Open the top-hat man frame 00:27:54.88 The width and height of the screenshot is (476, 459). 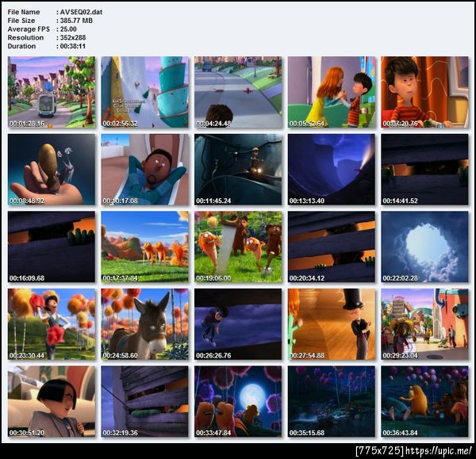click(332, 324)
